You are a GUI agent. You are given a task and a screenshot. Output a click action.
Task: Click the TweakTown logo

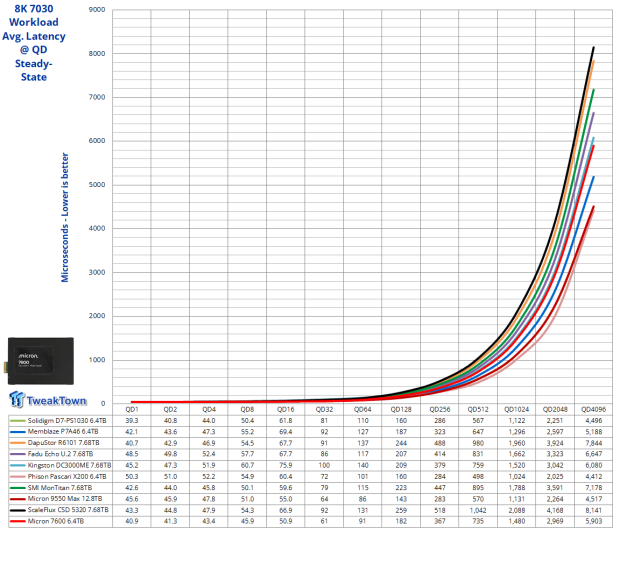(x=47, y=399)
